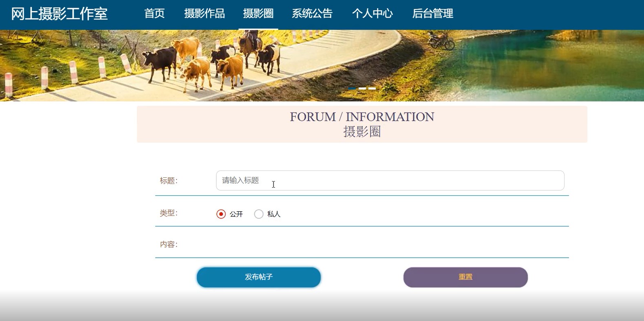Click the cattle banner image
The width and height of the screenshot is (644, 321).
[x=322, y=65]
